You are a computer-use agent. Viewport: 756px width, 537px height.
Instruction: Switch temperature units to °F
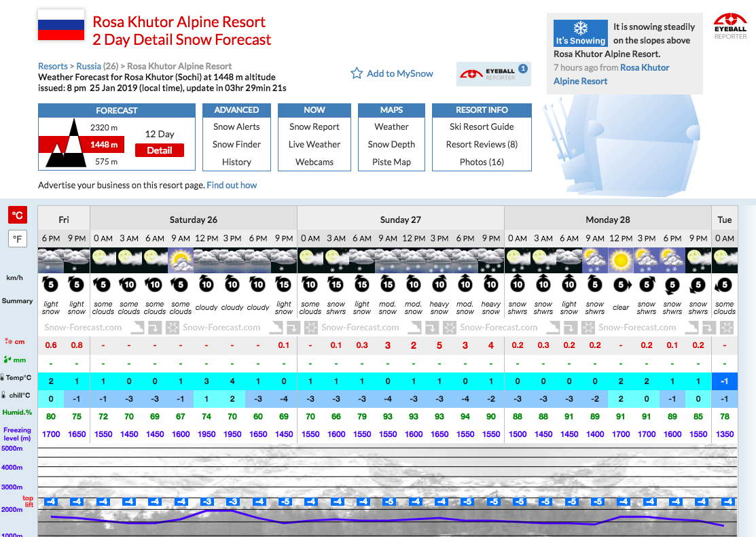coord(18,239)
